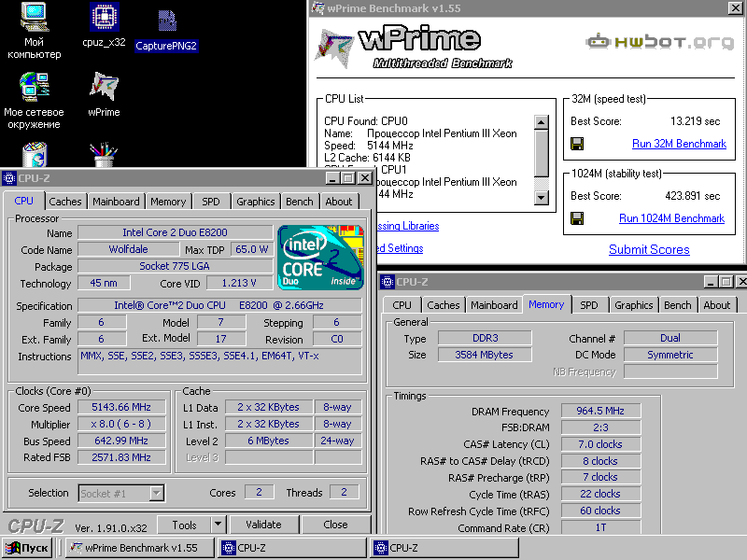The image size is (747, 560).
Task: Open the Memory tab in the front CPU-Z window
Action: (x=168, y=202)
